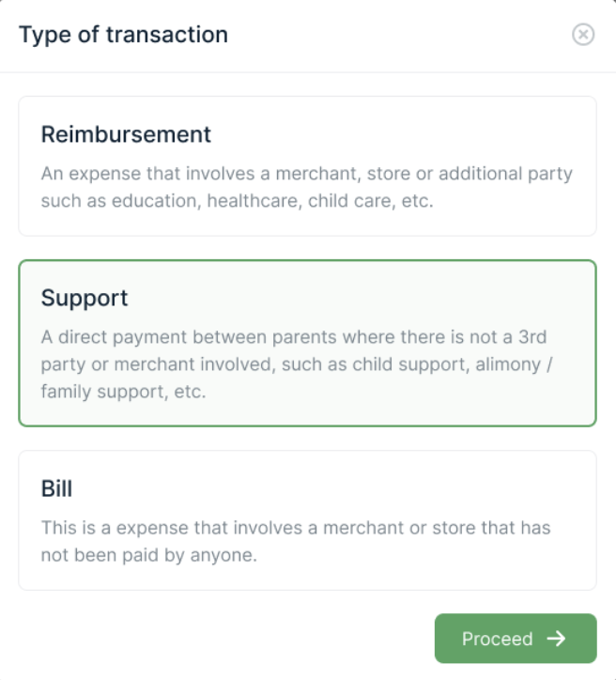Select the Reimbursement transaction option
The image size is (616, 680).
[307, 166]
